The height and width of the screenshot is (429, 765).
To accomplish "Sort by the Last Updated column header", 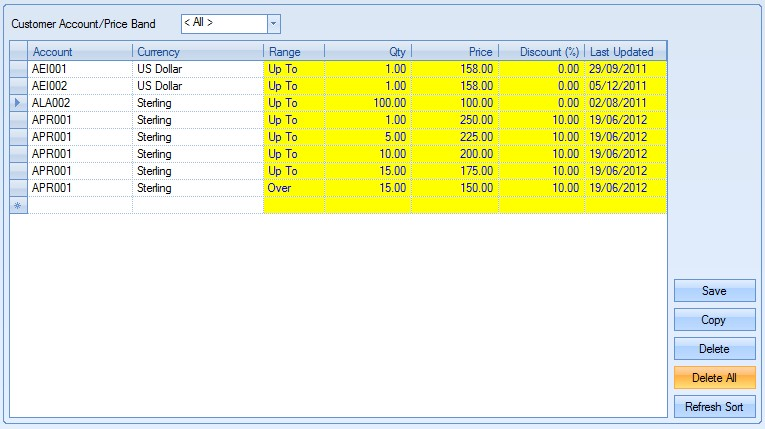I will 625,52.
